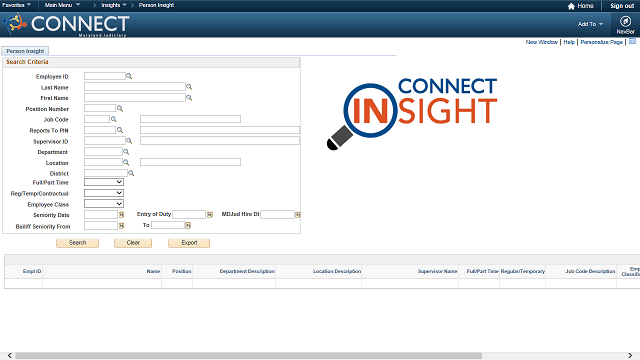Focus the Position Number input field
Image resolution: width=640 pixels, height=360 pixels.
(100, 108)
